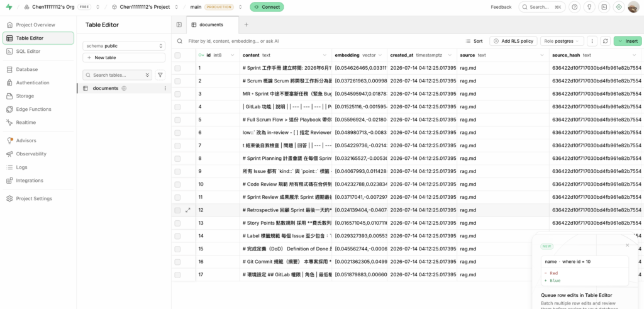This screenshot has width=644, height=309.
Task: Open the organization switcher chevron
Action: click(x=97, y=7)
